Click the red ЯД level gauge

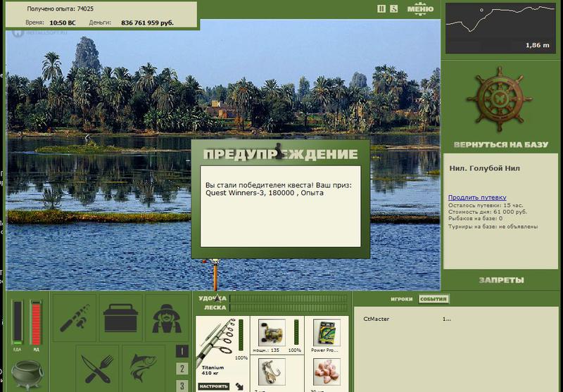(37, 322)
